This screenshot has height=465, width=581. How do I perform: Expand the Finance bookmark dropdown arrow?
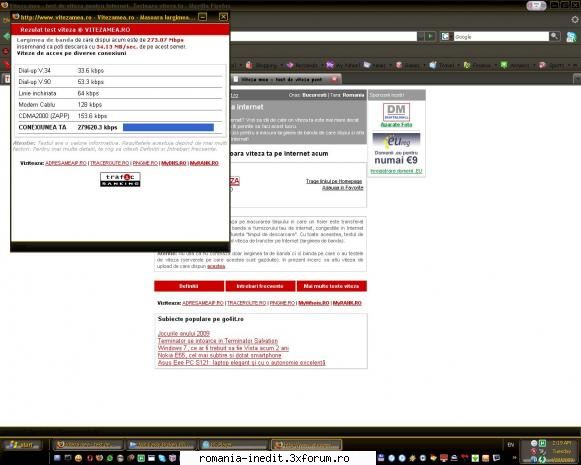click(495, 66)
